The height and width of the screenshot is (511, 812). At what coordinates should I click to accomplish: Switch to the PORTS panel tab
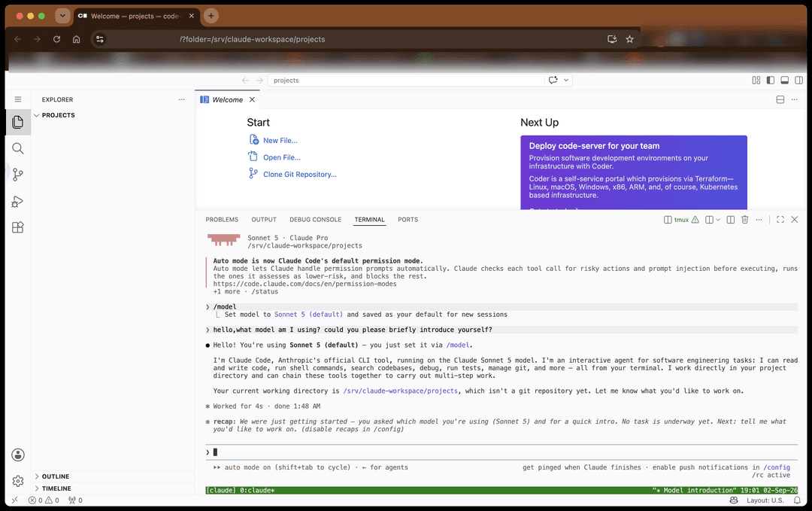(408, 220)
